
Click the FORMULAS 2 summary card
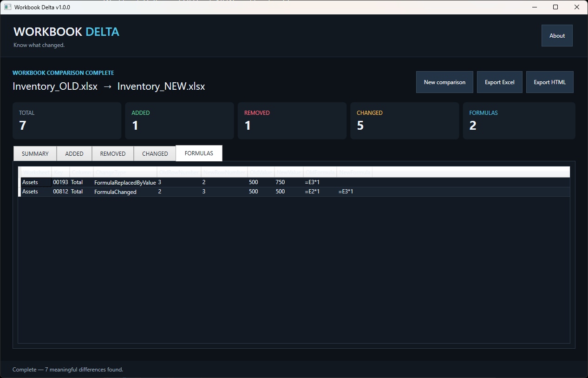point(519,121)
